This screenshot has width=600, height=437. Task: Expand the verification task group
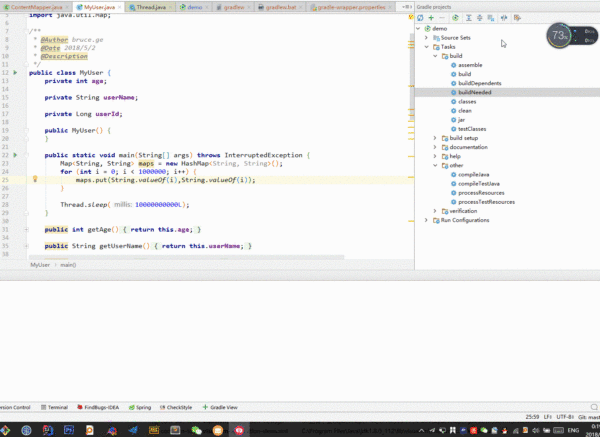pos(435,211)
